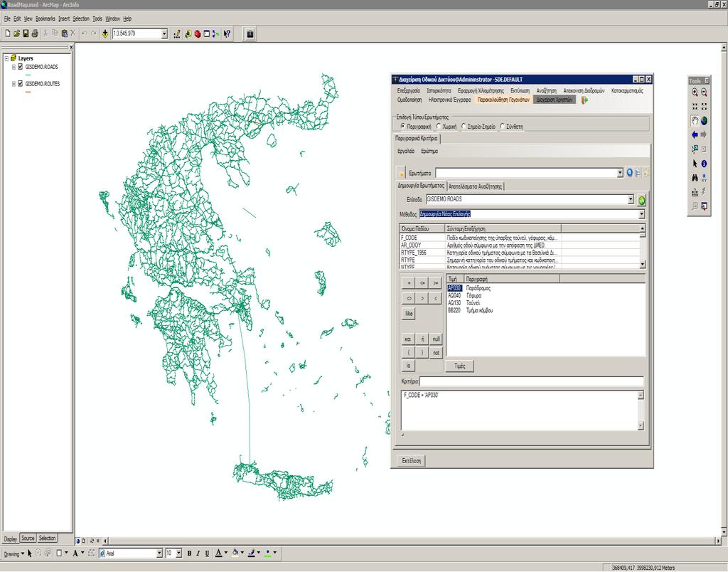Toggle visibility of GISDEMO.ROADS layer
The height and width of the screenshot is (572, 728).
tap(21, 67)
